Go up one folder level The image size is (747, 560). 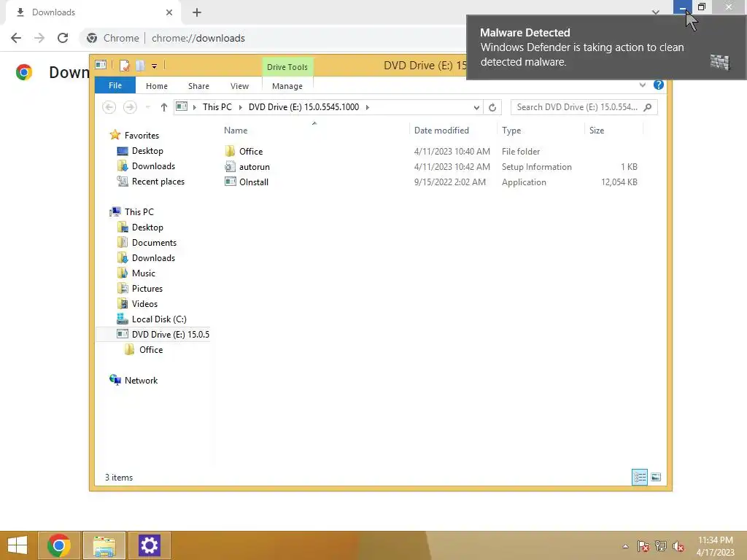[x=164, y=107]
